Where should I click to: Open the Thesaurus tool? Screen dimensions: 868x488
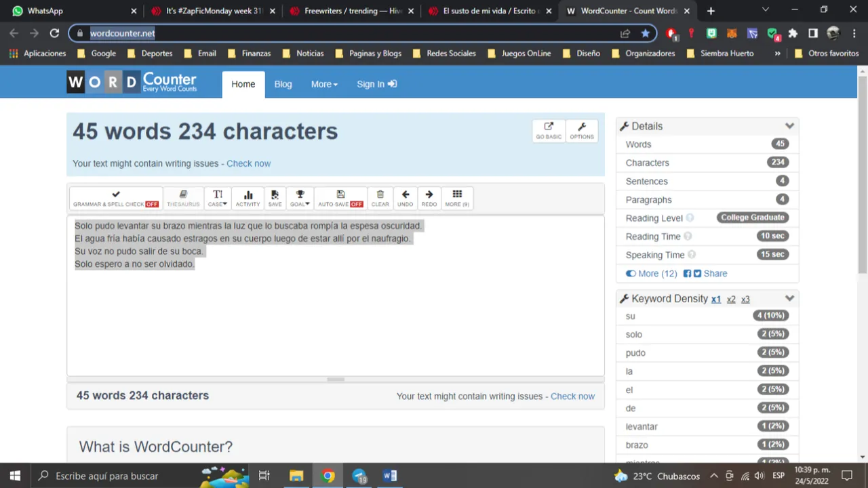tap(183, 198)
